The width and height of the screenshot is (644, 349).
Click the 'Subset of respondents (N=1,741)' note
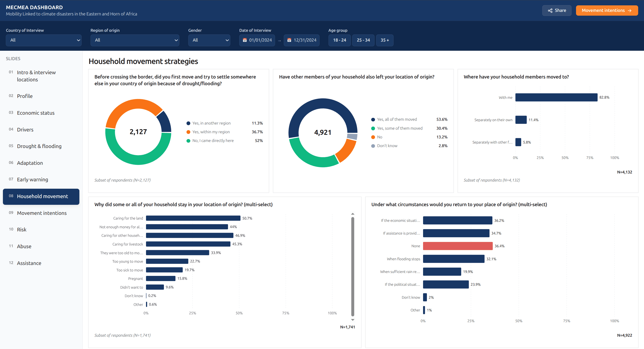[x=123, y=336]
